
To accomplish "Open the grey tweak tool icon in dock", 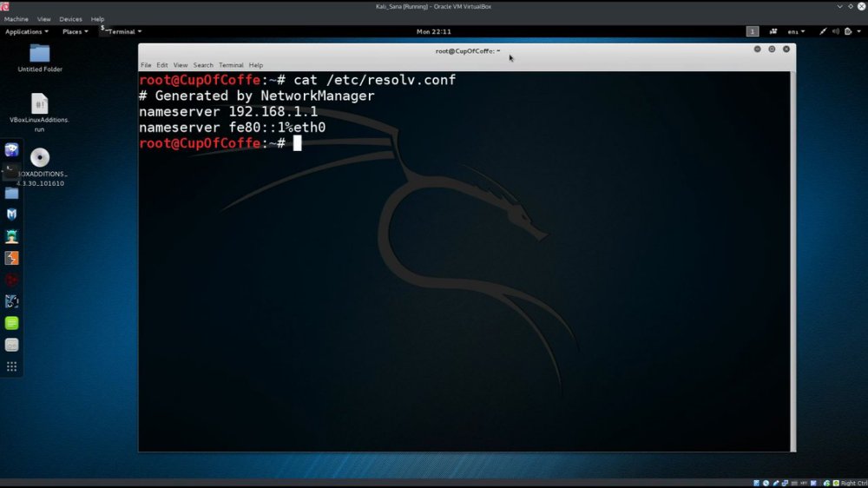I will [11, 345].
